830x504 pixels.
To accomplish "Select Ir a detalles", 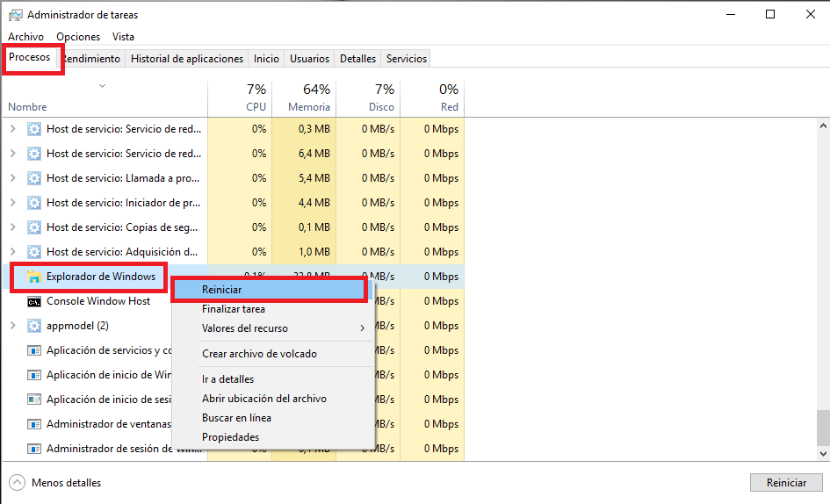I will pyautogui.click(x=273, y=379).
